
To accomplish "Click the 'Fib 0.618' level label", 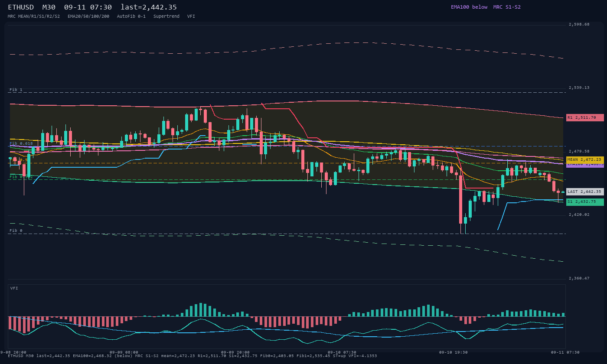I will tap(21, 143).
